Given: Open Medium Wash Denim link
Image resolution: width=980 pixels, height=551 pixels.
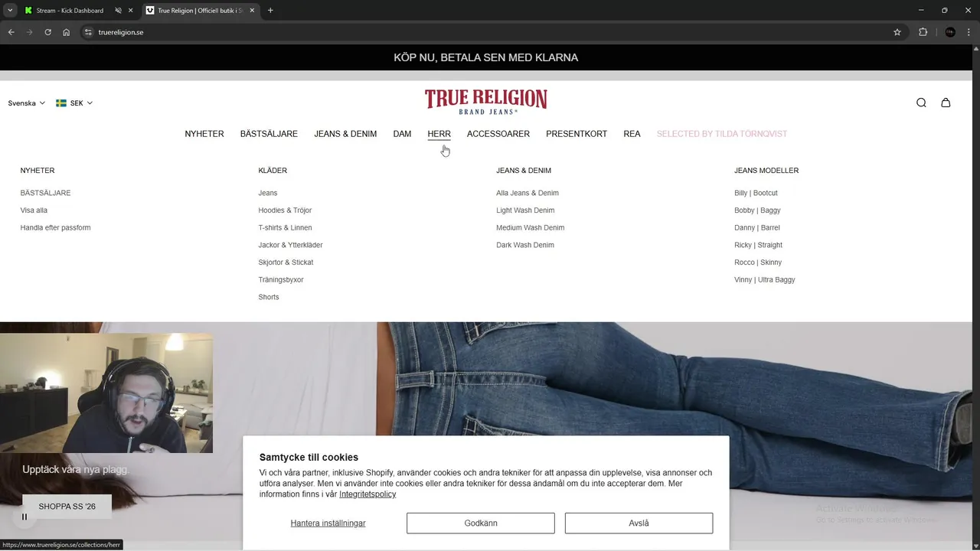Looking at the screenshot, I should [x=530, y=228].
